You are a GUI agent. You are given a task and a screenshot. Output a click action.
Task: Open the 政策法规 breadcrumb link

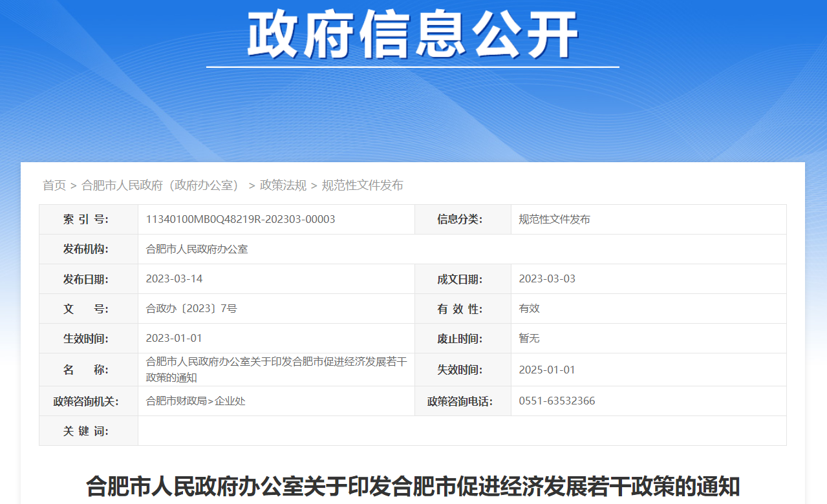283,185
